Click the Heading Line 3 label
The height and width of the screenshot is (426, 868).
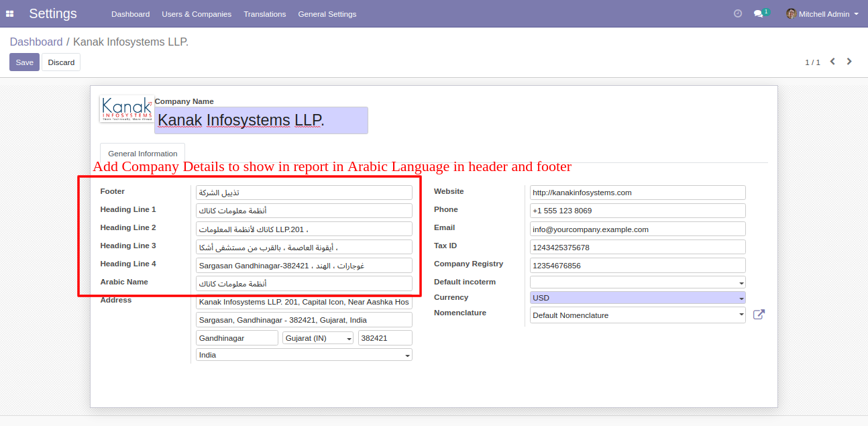(128, 246)
